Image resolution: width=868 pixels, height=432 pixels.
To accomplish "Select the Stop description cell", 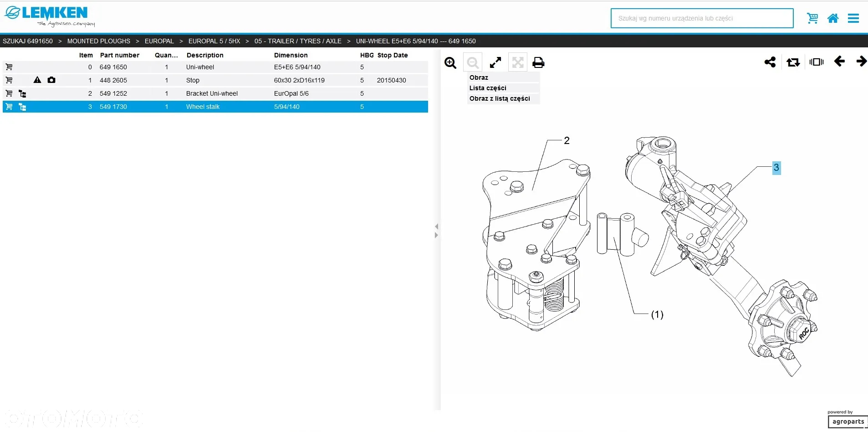I will pos(193,80).
